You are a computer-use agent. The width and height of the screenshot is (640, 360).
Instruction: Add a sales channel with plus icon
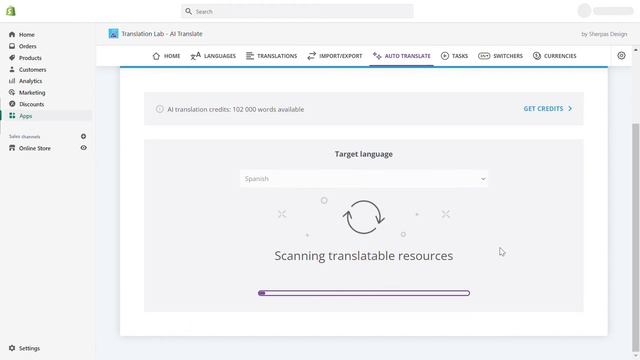(83, 136)
